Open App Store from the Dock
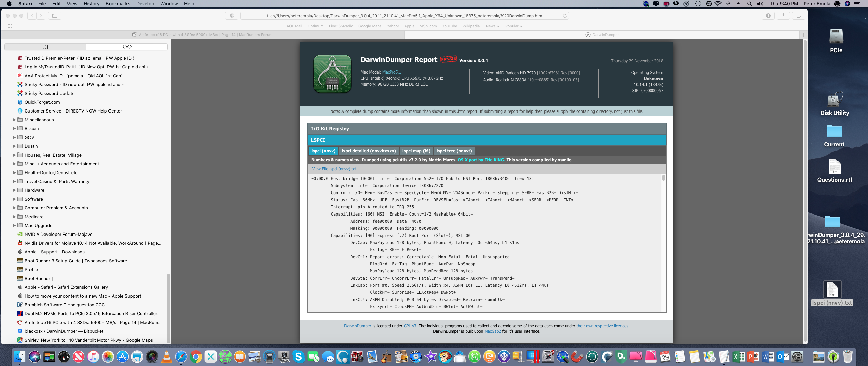Screen dimensions: 868x366 (122, 357)
